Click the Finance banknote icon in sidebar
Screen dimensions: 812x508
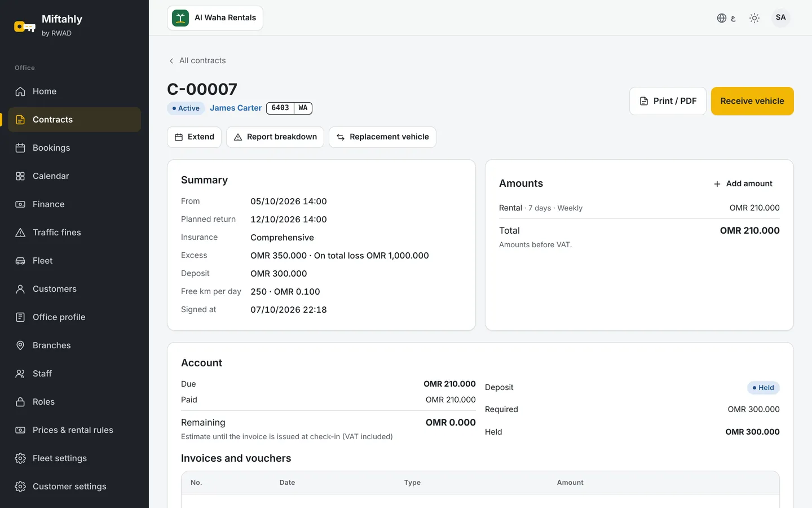click(20, 204)
